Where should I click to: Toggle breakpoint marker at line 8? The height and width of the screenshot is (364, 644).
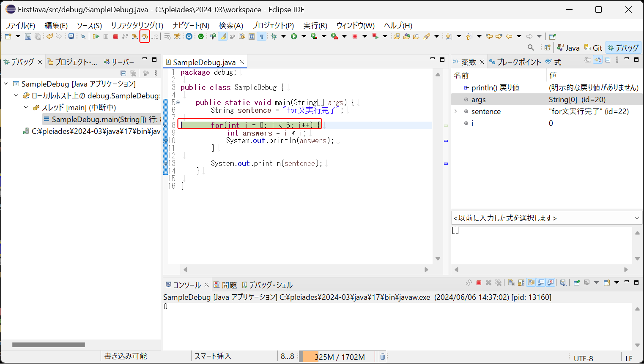[x=165, y=125]
